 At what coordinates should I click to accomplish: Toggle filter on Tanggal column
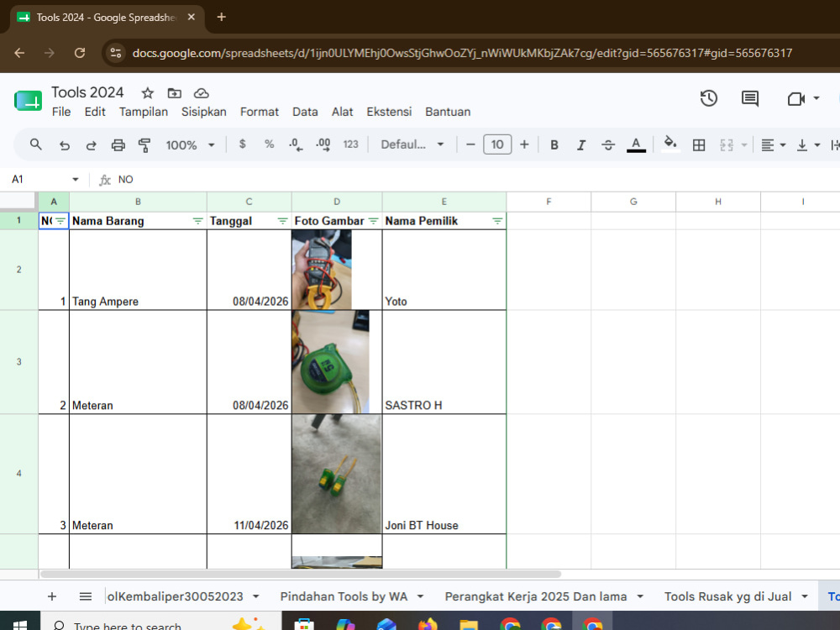point(282,221)
